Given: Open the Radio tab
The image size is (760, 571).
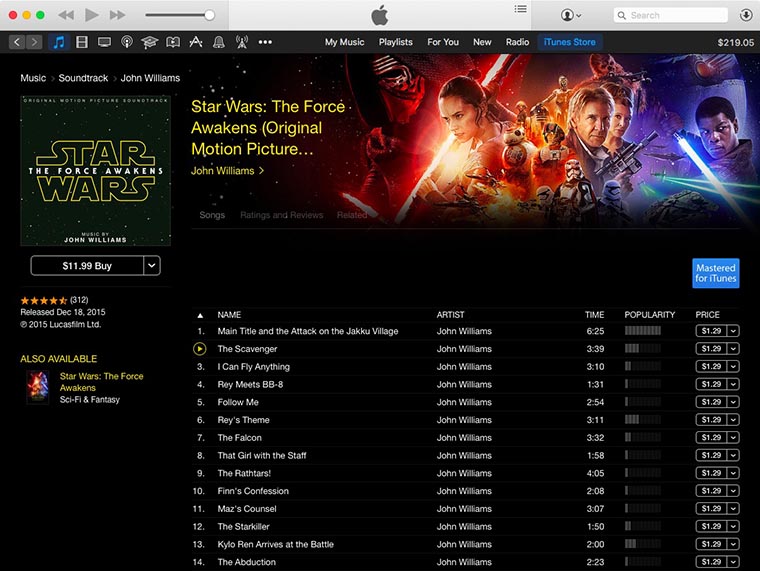Looking at the screenshot, I should 517,42.
